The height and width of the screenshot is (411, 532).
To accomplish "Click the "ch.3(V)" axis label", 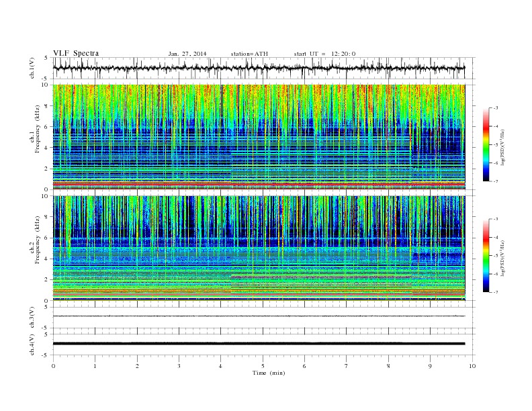I will tap(32, 318).
